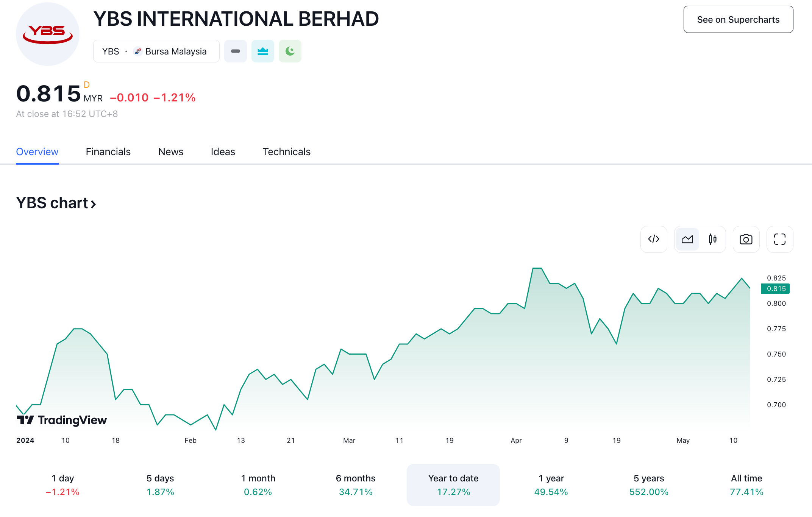The image size is (812, 517).
Task: Click the 0.815 current price label on axis
Action: [x=775, y=289]
